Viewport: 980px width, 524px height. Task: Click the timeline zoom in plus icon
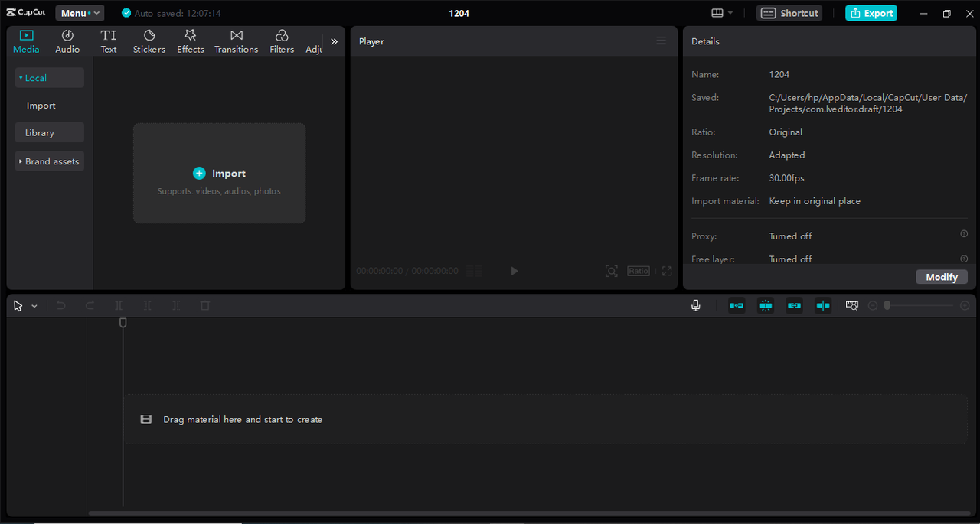click(965, 305)
